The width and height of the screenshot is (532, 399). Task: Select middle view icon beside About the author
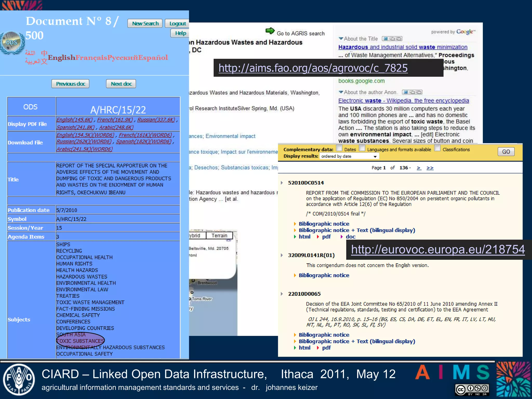412,92
